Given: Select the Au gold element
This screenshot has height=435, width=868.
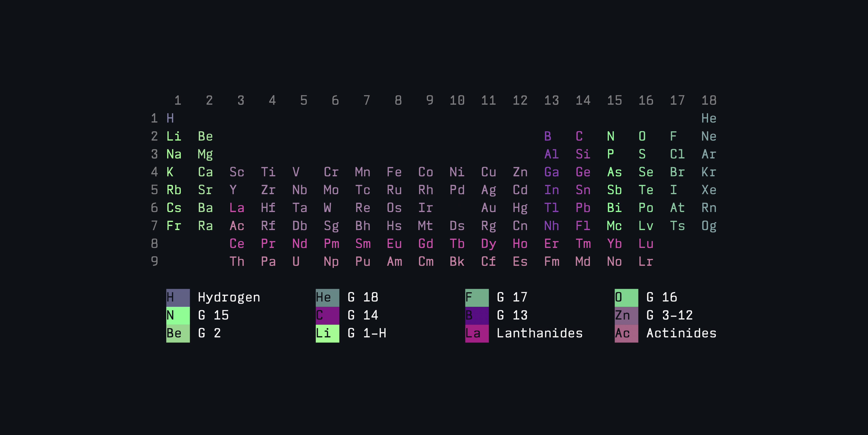Looking at the screenshot, I should 488,208.
